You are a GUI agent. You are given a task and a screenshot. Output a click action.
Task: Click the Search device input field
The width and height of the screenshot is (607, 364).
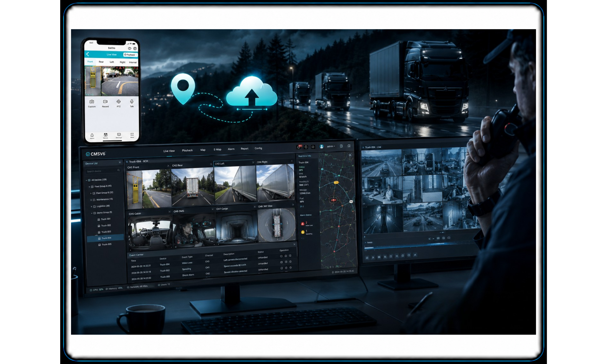[103, 171]
